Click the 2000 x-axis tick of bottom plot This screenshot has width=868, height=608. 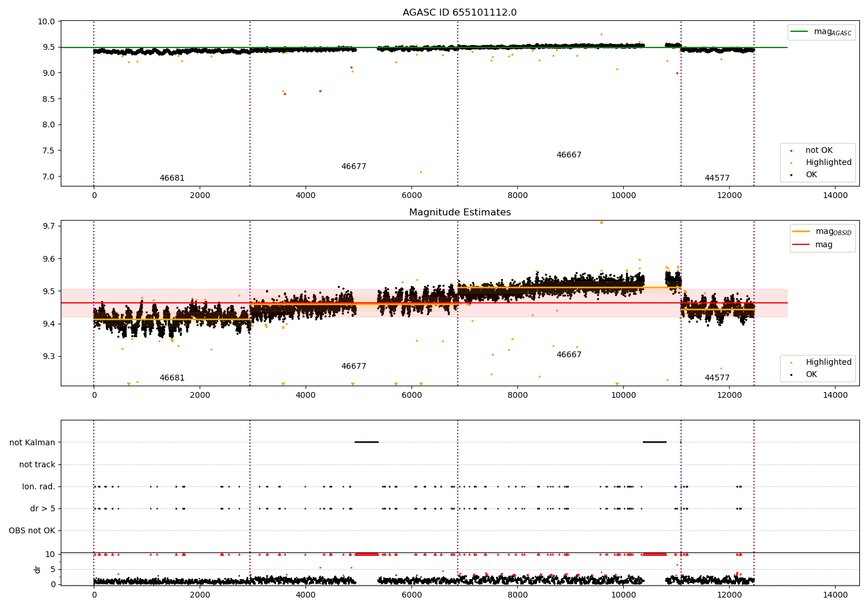pyautogui.click(x=200, y=595)
